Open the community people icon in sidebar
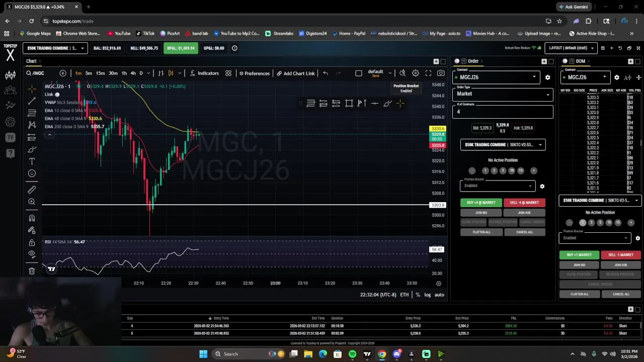644x362 pixels. [x=10, y=90]
